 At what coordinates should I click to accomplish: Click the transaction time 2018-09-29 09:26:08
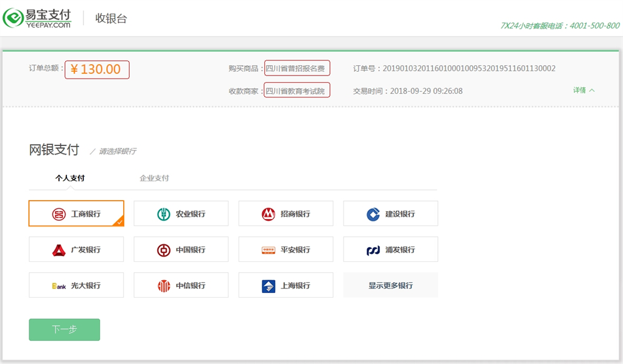coord(426,91)
